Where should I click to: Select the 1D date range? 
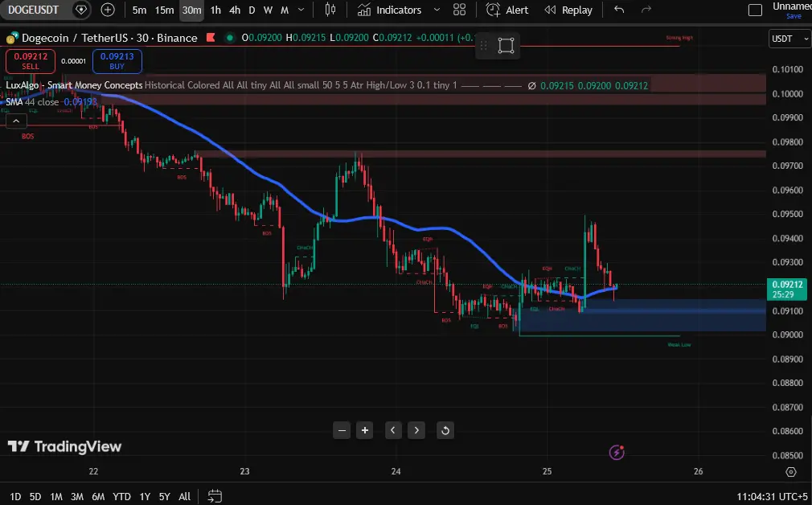(15, 496)
